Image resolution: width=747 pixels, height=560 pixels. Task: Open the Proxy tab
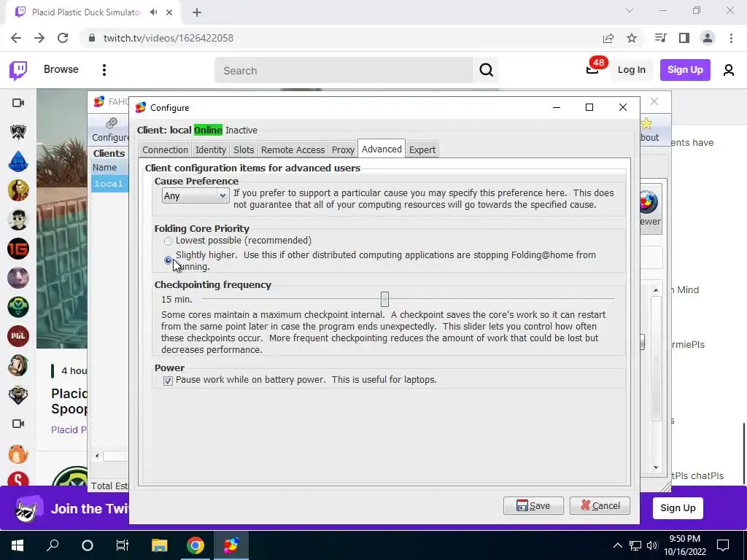343,149
